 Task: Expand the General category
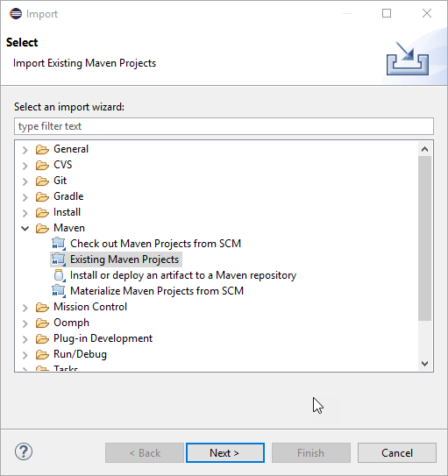click(25, 149)
